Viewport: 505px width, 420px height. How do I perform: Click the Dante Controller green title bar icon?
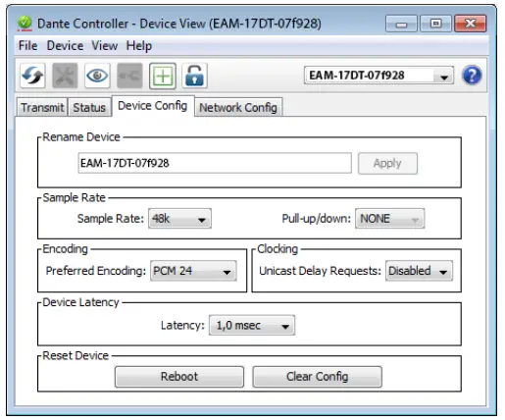(x=25, y=24)
